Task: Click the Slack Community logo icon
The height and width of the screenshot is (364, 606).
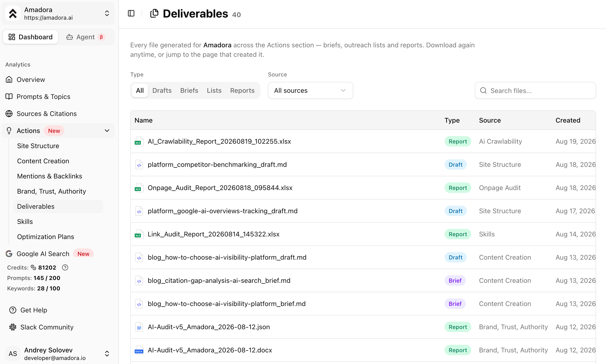Action: tap(13, 327)
